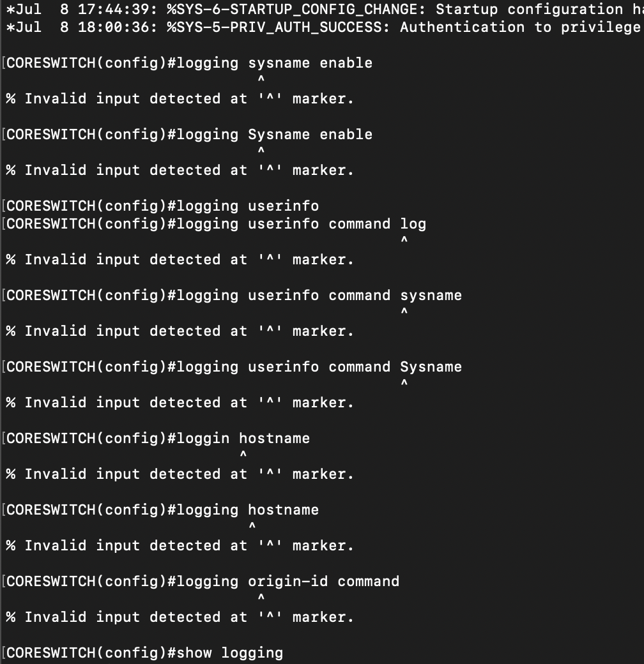
Task: Click the caret marker under 'sysname enable'
Action: click(x=261, y=79)
